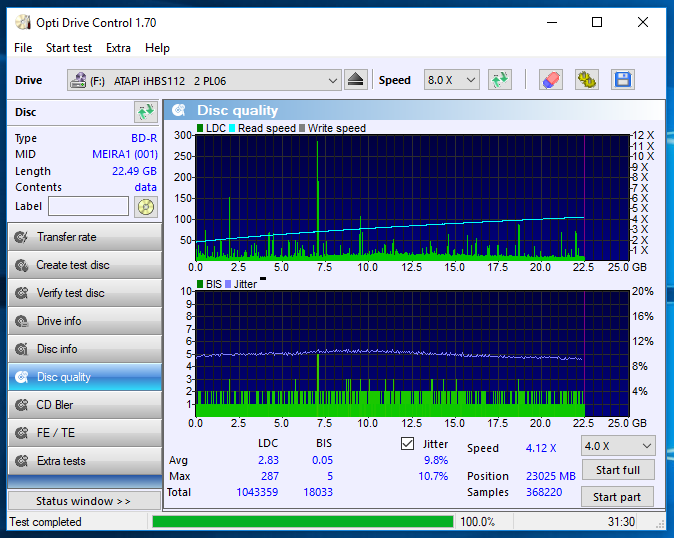The image size is (674, 538).
Task: Save results with the floppy disk icon
Action: pos(623,80)
